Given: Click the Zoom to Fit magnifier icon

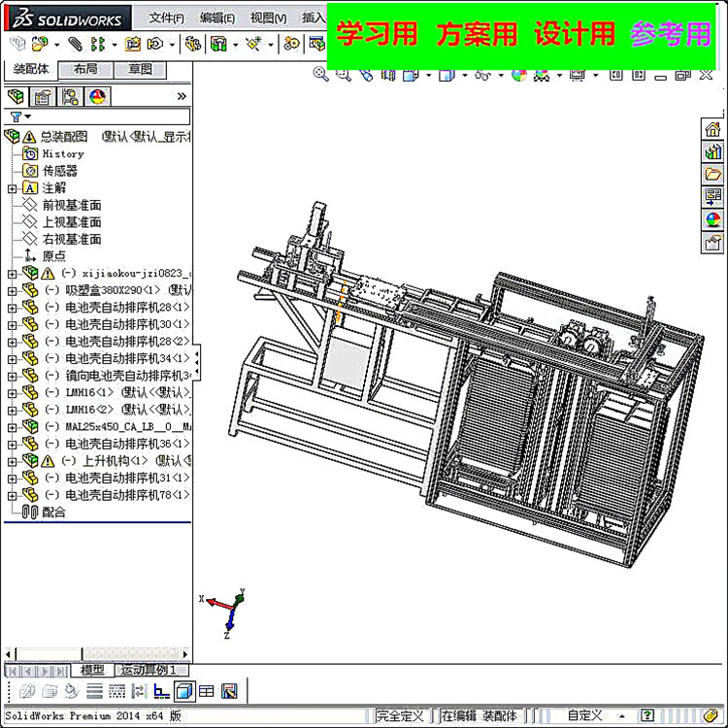Looking at the screenshot, I should (320, 74).
